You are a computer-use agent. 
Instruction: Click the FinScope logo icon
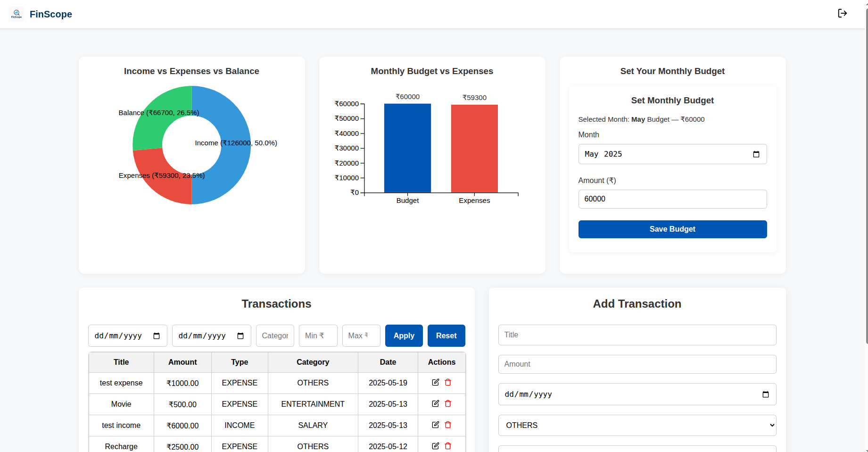click(17, 14)
